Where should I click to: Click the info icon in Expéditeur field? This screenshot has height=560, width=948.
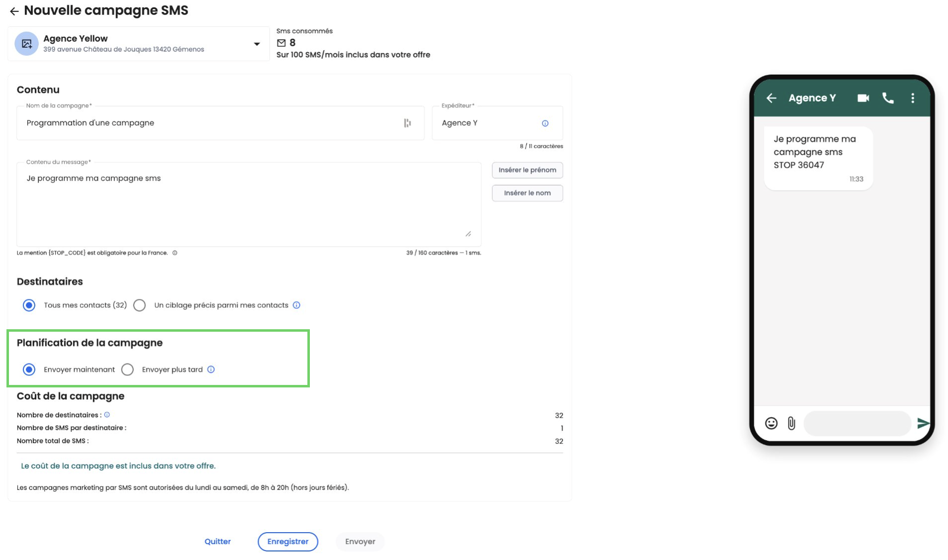pyautogui.click(x=545, y=123)
